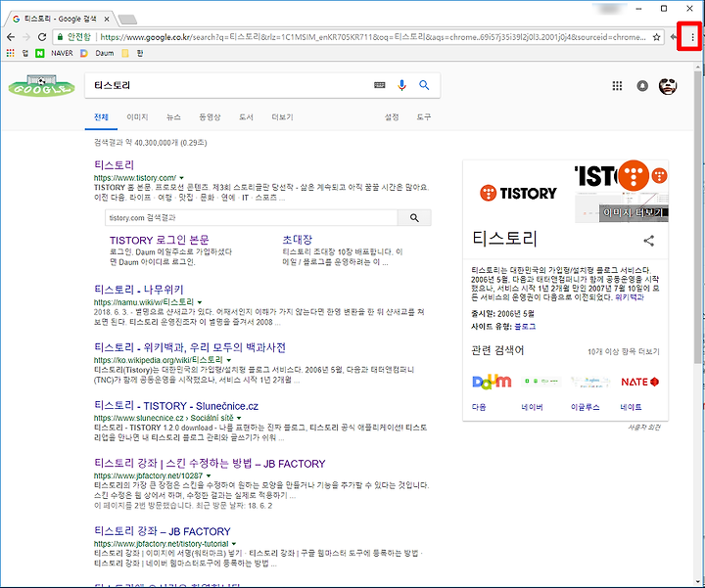Click 위키백과 source link in panel
This screenshot has height=588, width=705.
tap(630, 297)
